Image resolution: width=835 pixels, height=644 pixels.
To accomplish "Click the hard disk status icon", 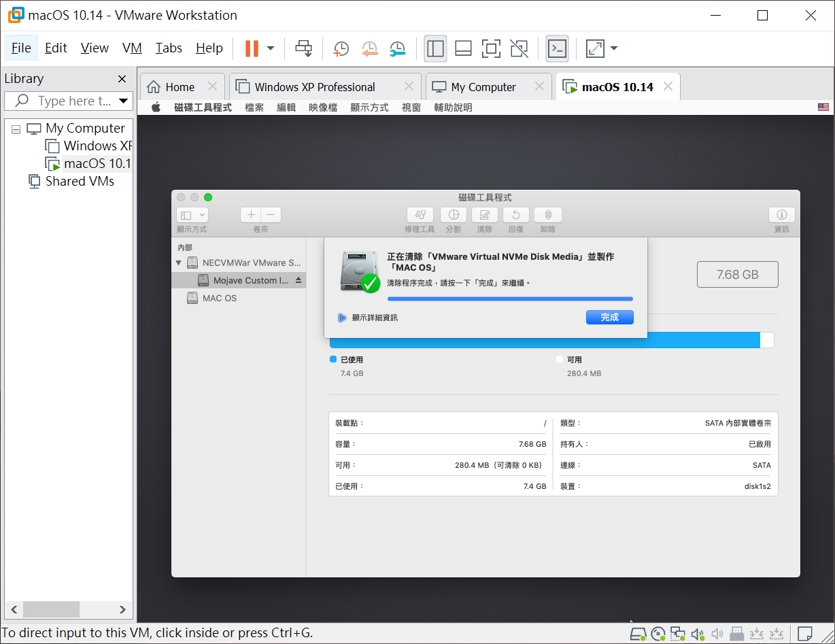I will pos(638,634).
